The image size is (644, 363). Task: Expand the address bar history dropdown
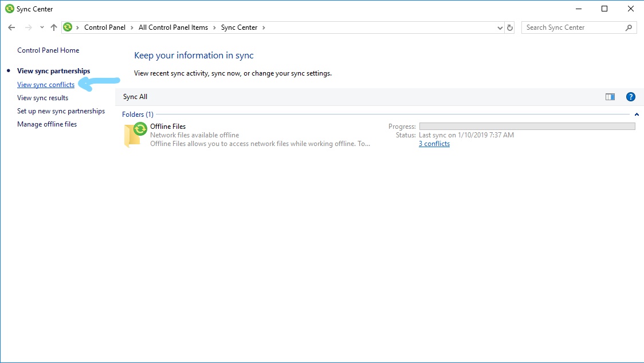[500, 27]
